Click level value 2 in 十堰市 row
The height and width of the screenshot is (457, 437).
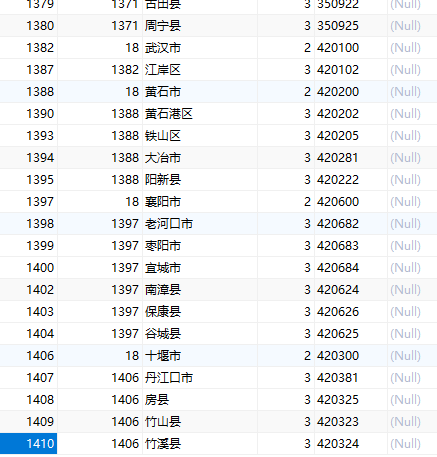[286, 356]
